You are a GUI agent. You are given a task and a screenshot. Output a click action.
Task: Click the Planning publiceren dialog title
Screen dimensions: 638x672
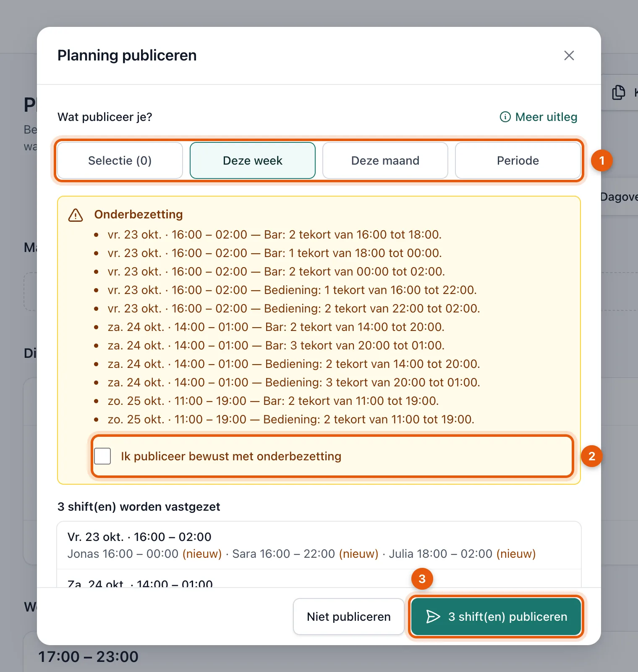coord(127,55)
